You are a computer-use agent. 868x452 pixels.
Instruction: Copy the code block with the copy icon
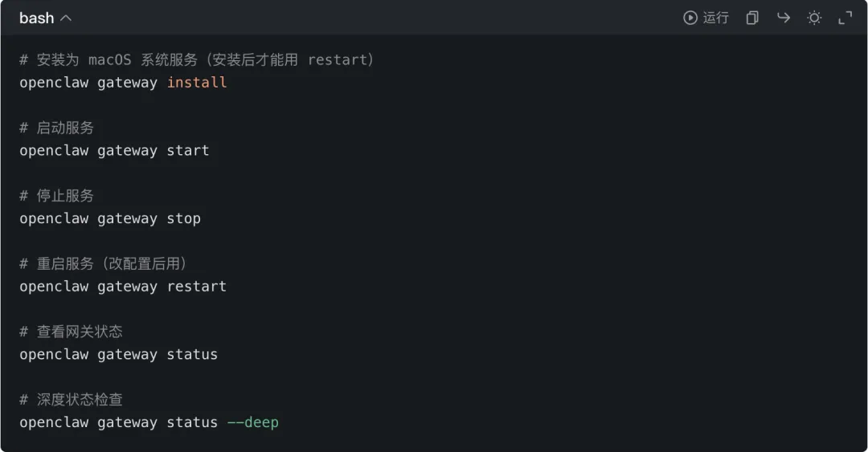752,18
